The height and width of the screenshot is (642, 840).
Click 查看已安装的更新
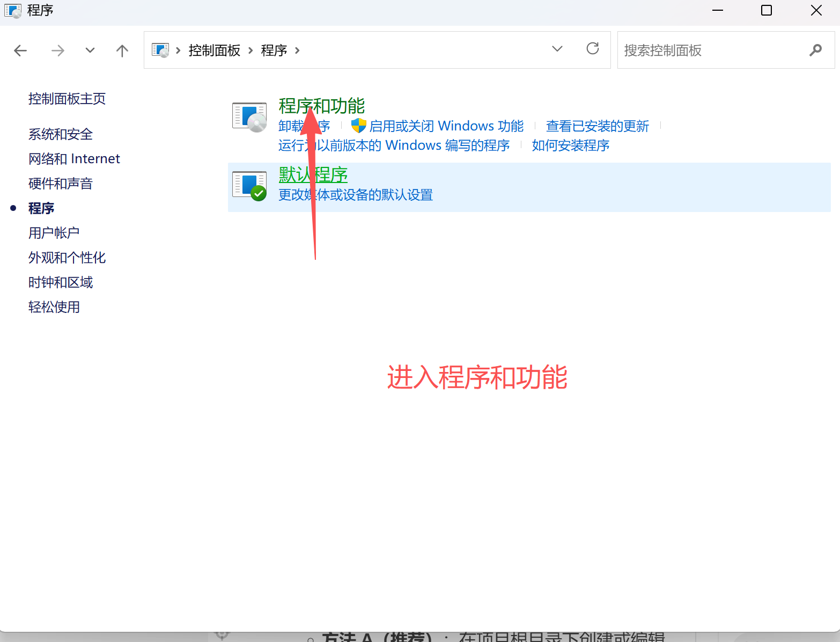tap(597, 125)
